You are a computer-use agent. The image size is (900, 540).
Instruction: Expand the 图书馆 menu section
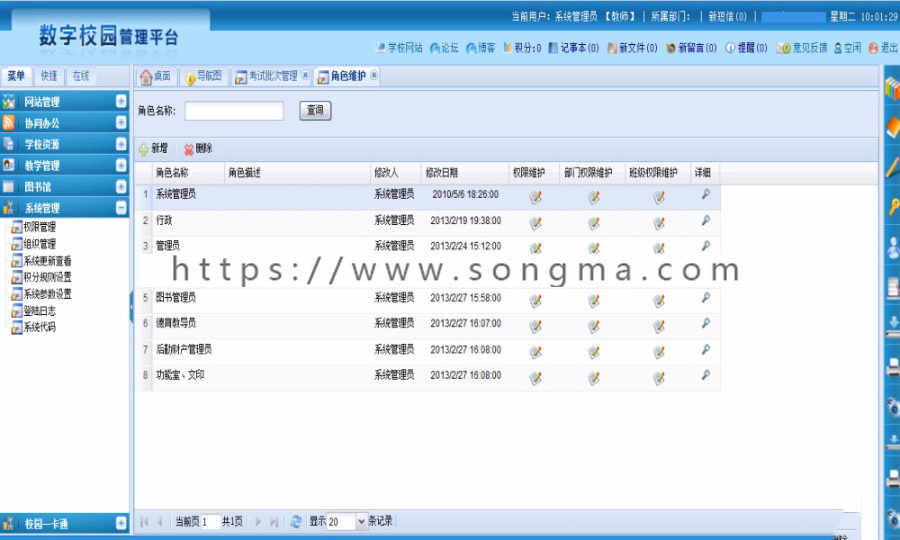point(121,187)
